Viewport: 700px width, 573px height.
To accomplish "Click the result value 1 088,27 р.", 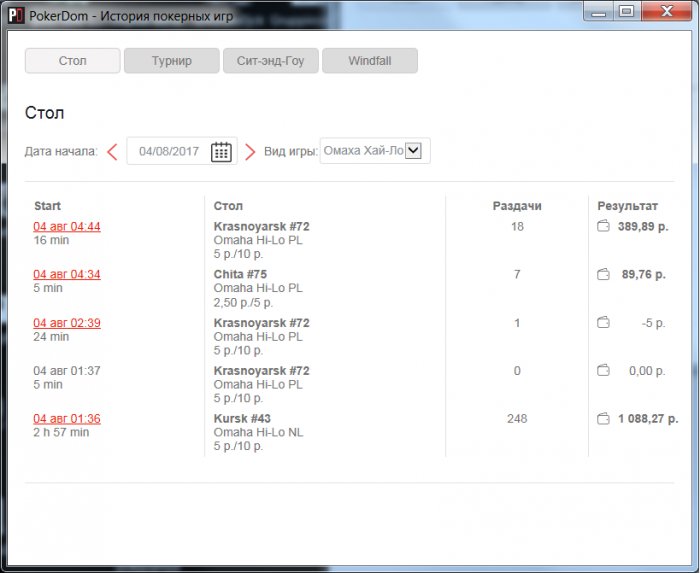I will [648, 419].
